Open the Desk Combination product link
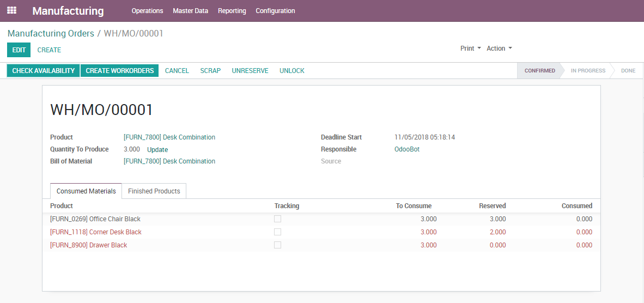This screenshot has height=303, width=644. tap(169, 137)
